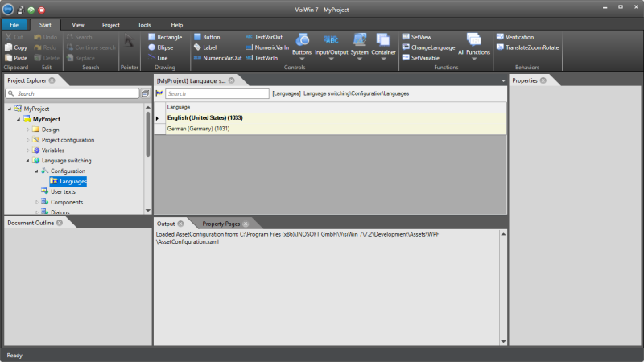This screenshot has height=362, width=644.
Task: Add the TranslateZoomRotate behavior
Action: point(527,47)
